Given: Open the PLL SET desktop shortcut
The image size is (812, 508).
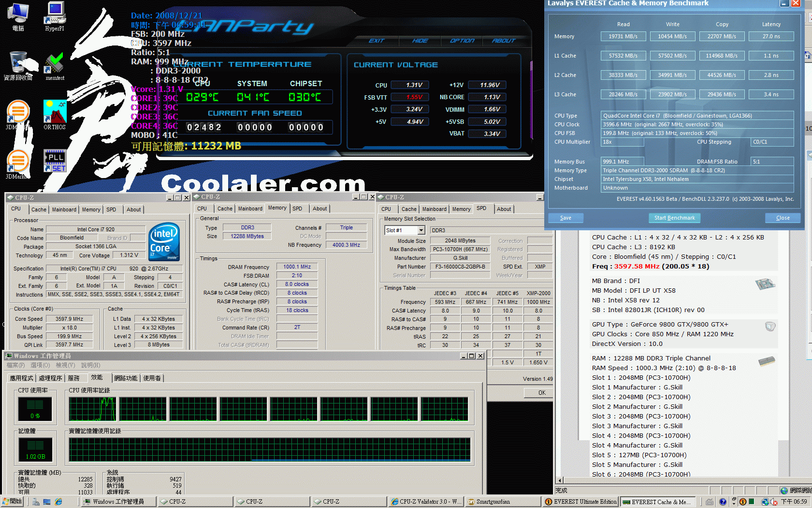Looking at the screenshot, I should tap(55, 161).
